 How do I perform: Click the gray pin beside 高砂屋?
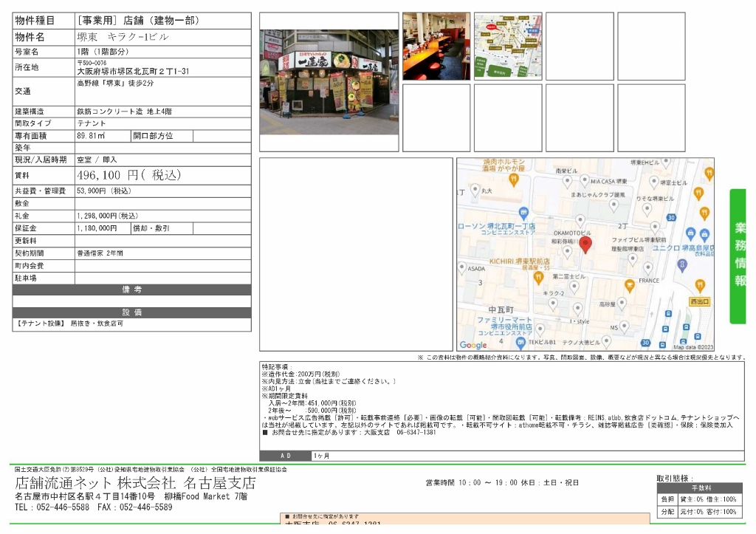coord(622,304)
